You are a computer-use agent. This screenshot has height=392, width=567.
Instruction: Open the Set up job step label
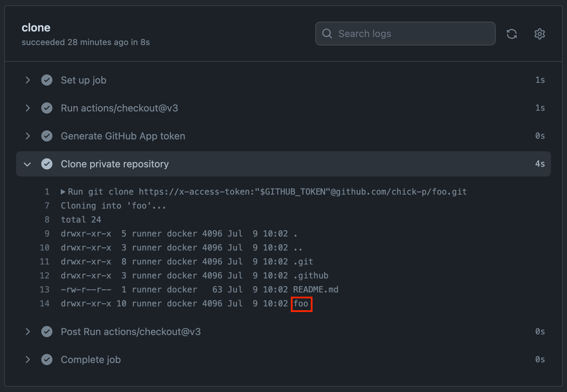click(x=84, y=80)
